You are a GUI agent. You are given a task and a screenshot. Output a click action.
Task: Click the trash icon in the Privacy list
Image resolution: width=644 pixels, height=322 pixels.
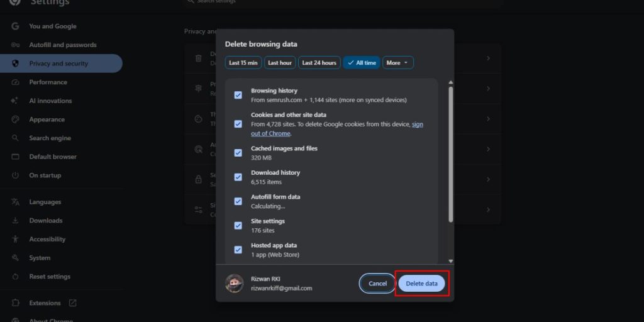coord(198,58)
